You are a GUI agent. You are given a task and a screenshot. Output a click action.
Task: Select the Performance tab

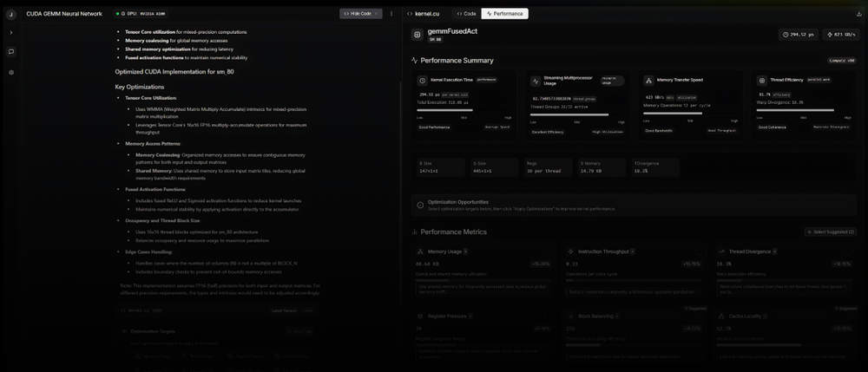pos(505,14)
